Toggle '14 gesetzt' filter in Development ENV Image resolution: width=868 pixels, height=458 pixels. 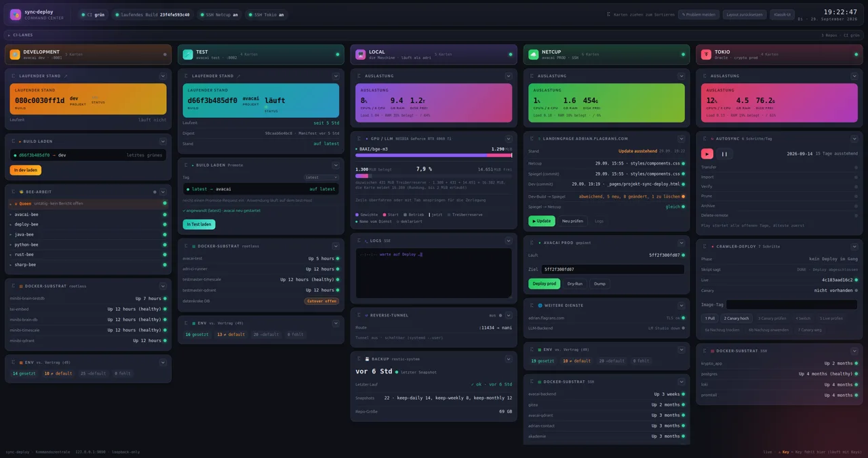[x=25, y=373]
